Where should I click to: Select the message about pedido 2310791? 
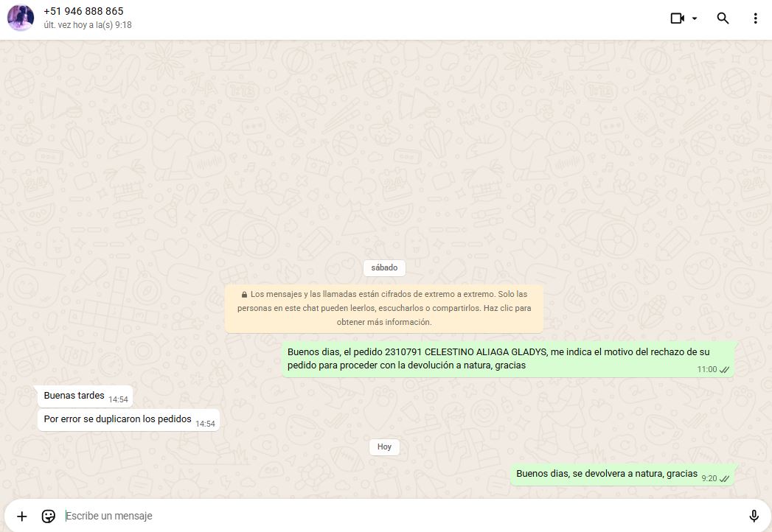click(498, 358)
